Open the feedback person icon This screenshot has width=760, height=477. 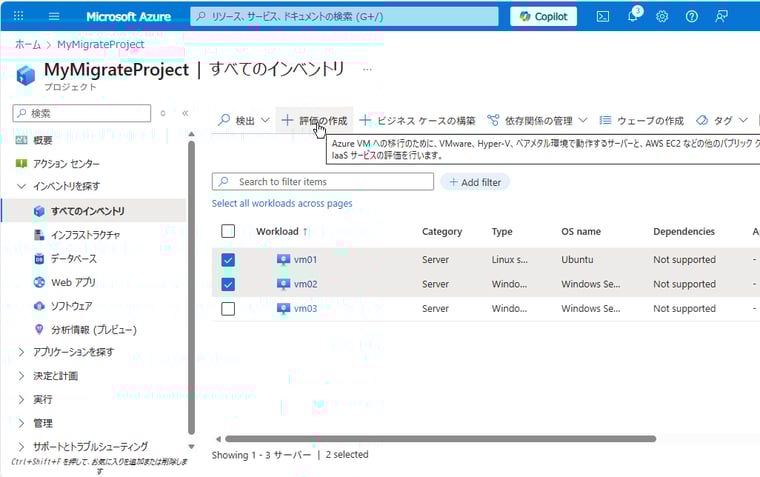point(722,16)
